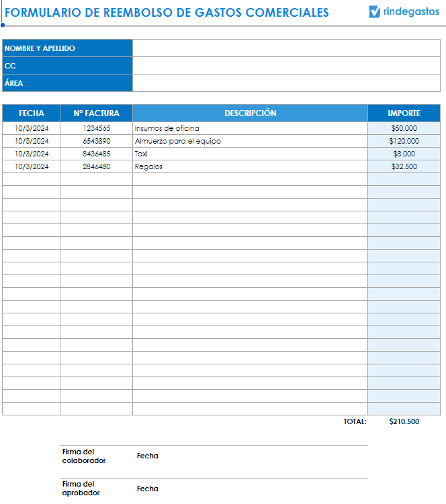446x504 pixels.
Task: Select the DESCRIPCIÓN column header
Action: [250, 113]
